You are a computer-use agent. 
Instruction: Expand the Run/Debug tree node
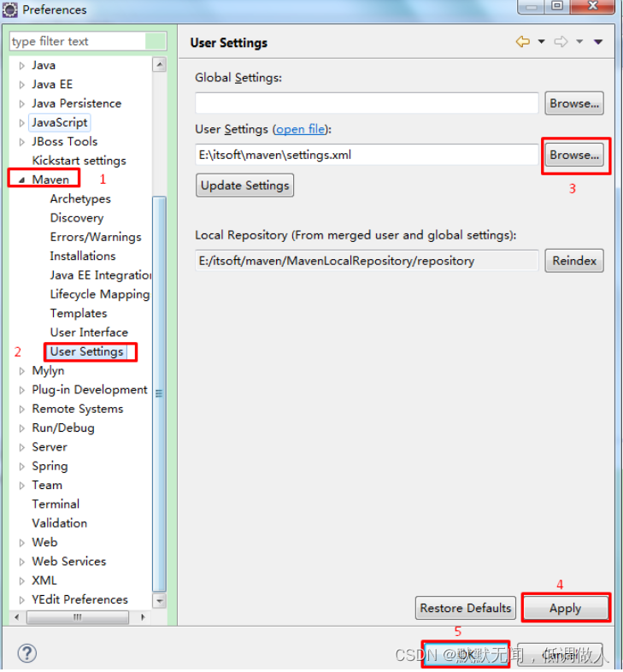22,428
